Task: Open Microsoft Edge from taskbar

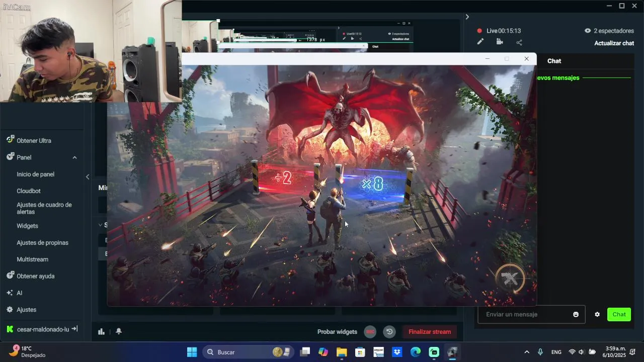Action: click(x=416, y=352)
